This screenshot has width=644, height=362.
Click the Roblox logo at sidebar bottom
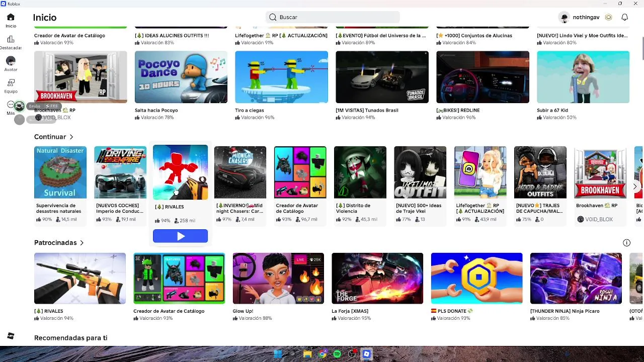click(11, 336)
